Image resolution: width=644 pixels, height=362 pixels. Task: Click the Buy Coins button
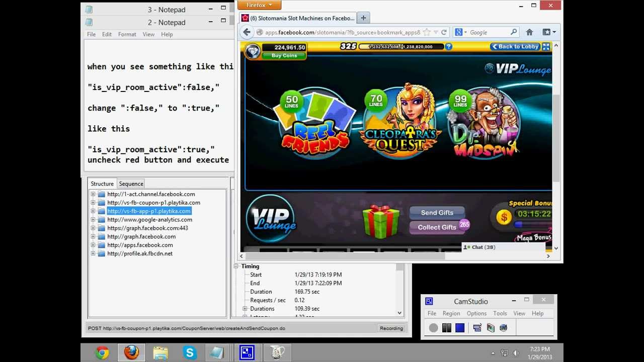[x=284, y=55]
